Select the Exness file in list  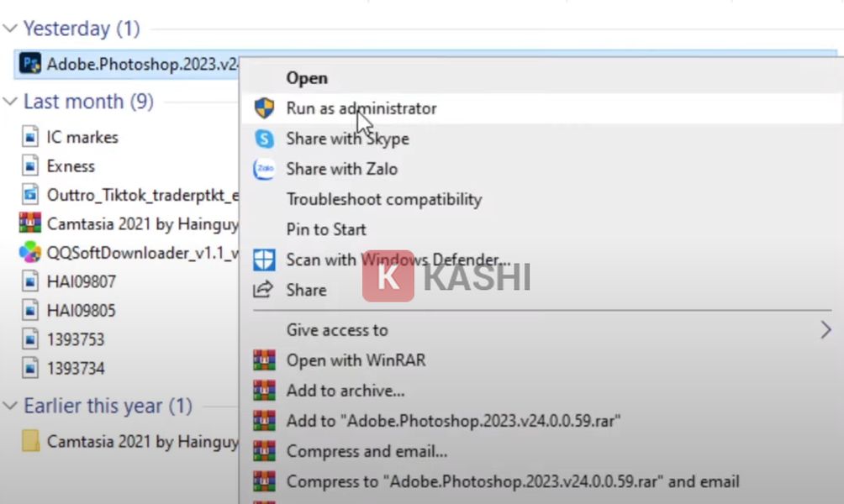(71, 166)
